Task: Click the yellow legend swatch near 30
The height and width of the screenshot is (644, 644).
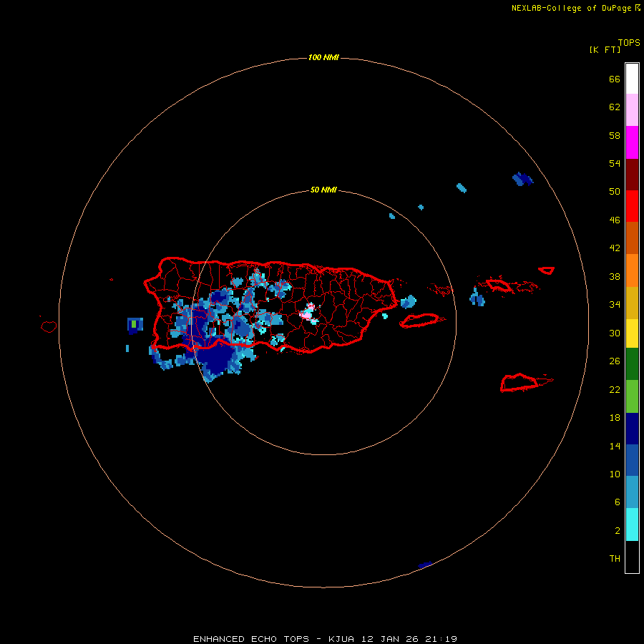Action: point(632,333)
